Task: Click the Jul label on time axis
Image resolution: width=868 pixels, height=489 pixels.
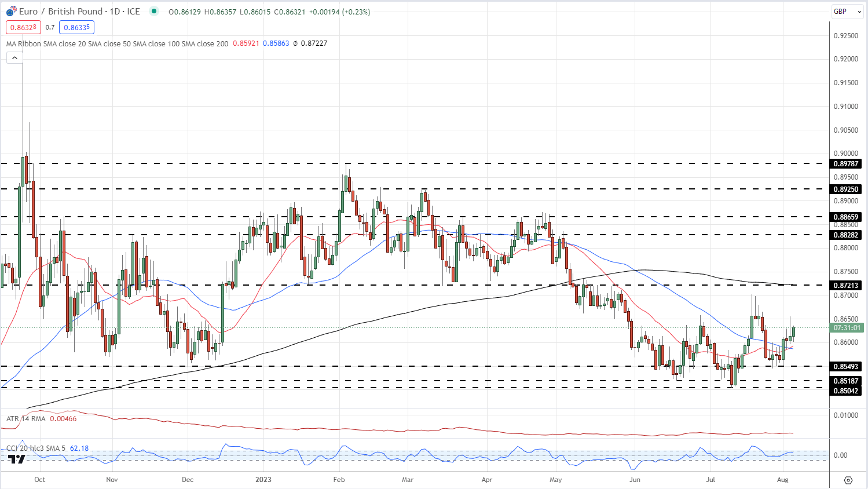Action: pyautogui.click(x=710, y=480)
